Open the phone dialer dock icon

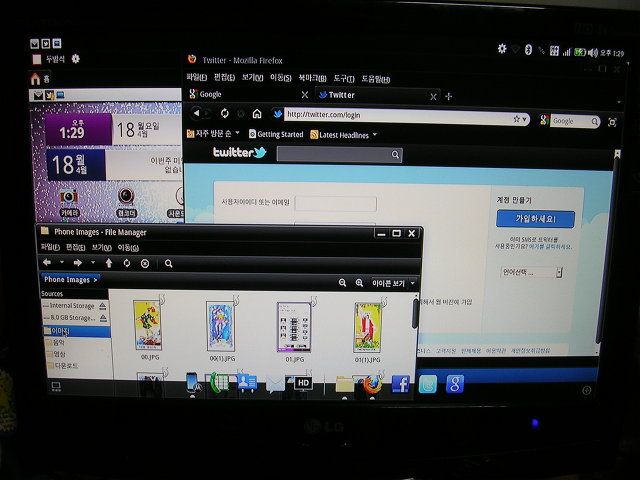point(219,383)
